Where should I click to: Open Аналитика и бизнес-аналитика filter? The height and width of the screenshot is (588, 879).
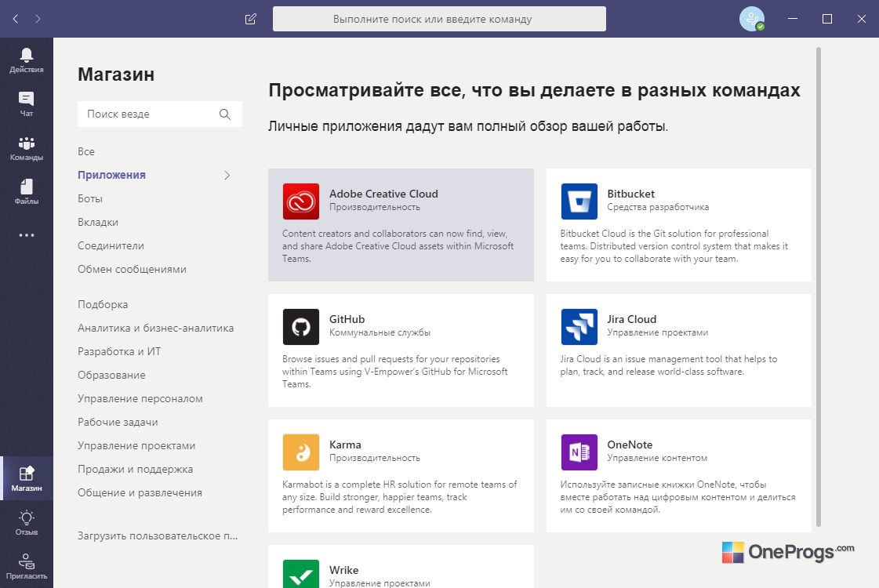[x=155, y=328]
